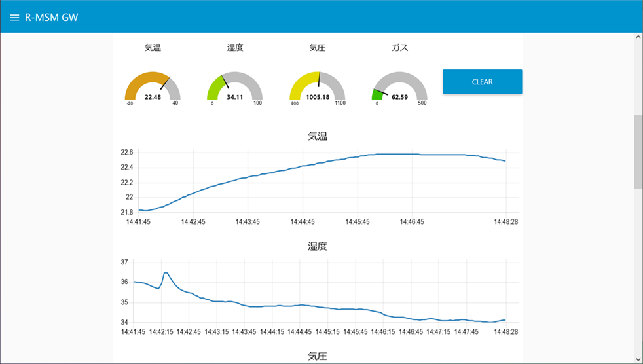The image size is (643, 364).
Task: Click the 1005.18 pressure value
Action: [x=318, y=97]
